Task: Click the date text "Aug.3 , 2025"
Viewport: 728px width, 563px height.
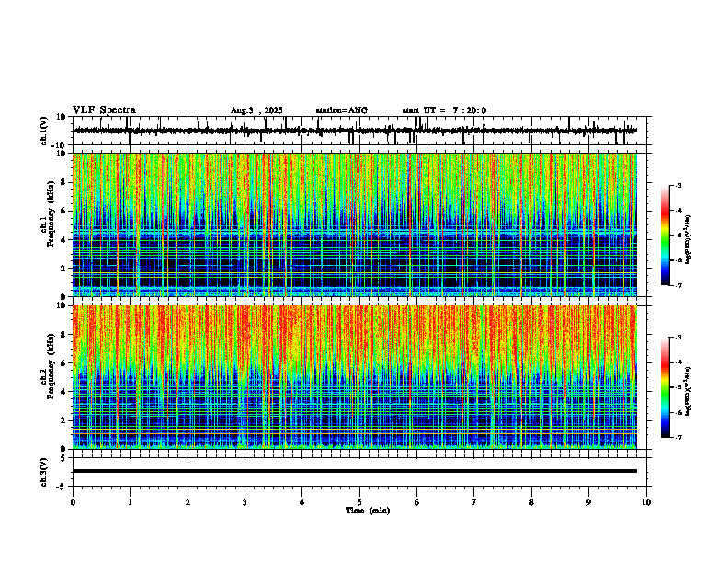Action: pyautogui.click(x=256, y=110)
